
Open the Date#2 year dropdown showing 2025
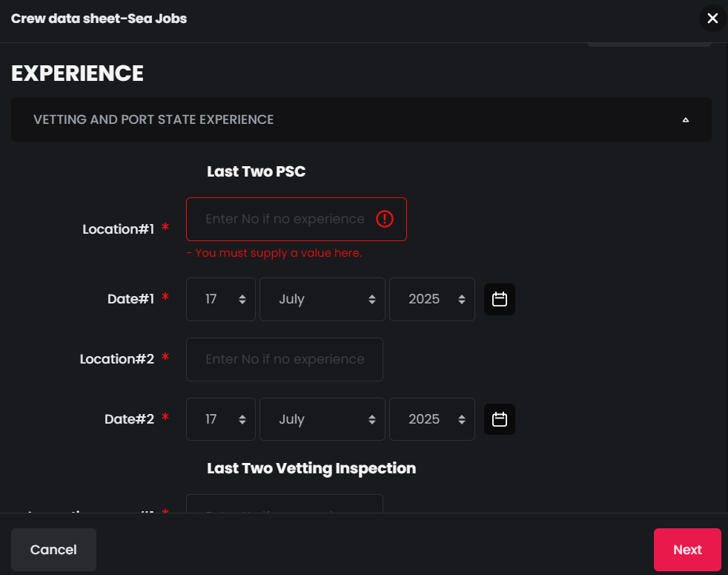point(431,419)
